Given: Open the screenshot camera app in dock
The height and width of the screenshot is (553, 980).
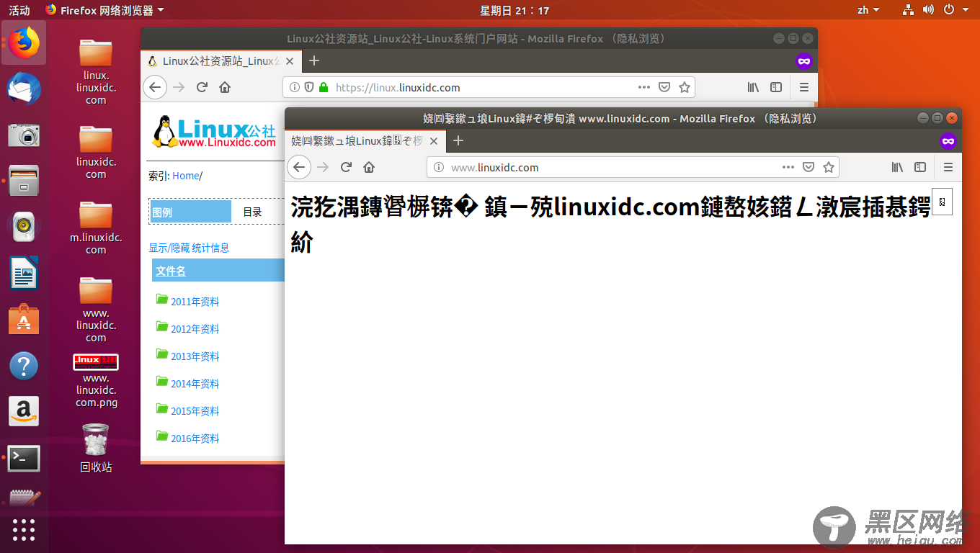Looking at the screenshot, I should tap(24, 135).
